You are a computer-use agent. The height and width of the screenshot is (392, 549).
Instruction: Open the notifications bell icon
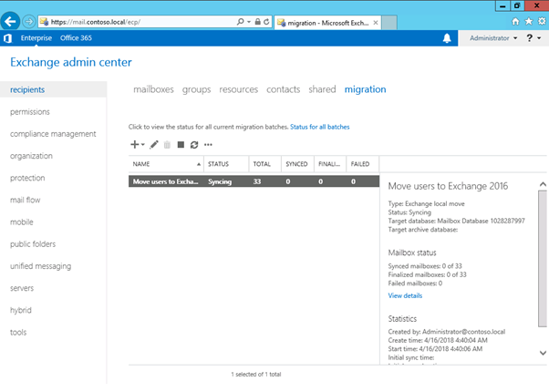tap(447, 38)
